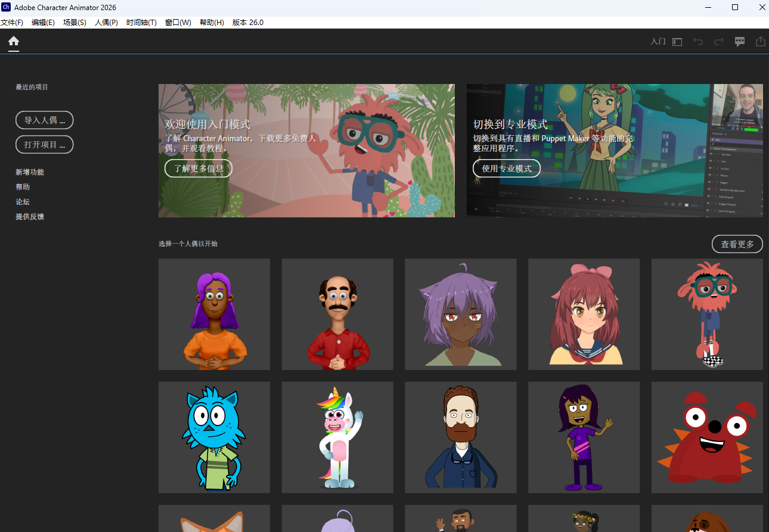Click the Ch app icon in title bar
Screen dimensions: 769x532
(x=6, y=7)
